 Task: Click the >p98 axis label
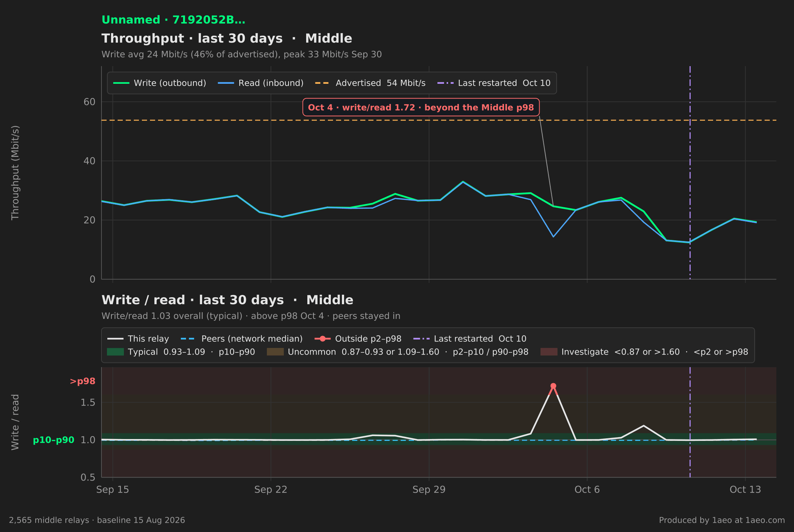coord(82,381)
